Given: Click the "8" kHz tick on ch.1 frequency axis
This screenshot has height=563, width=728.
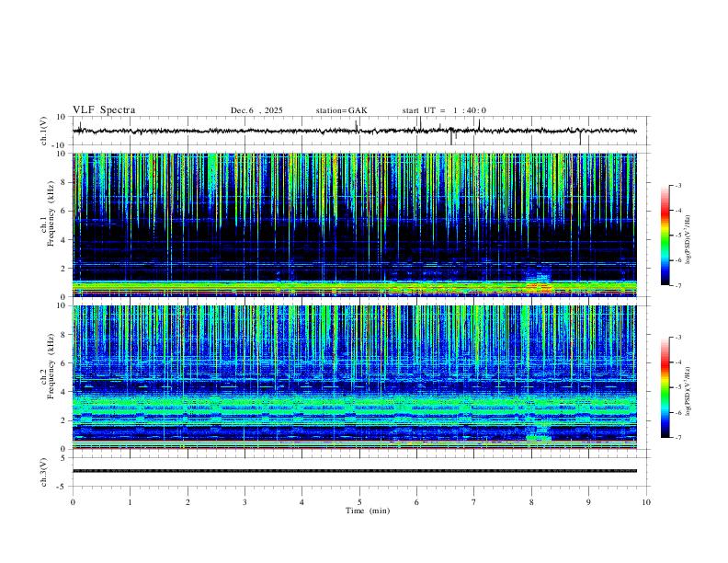Looking at the screenshot, I should 63,182.
